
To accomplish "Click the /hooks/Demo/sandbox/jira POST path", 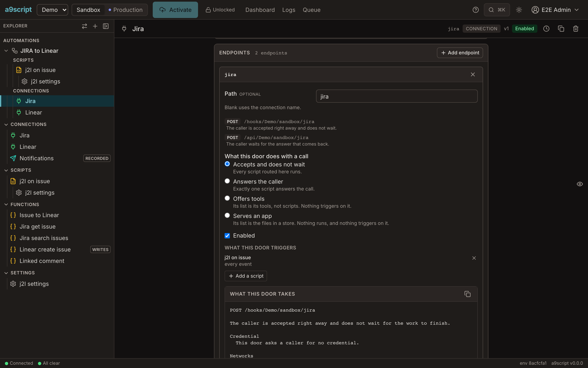I will pos(279,121).
